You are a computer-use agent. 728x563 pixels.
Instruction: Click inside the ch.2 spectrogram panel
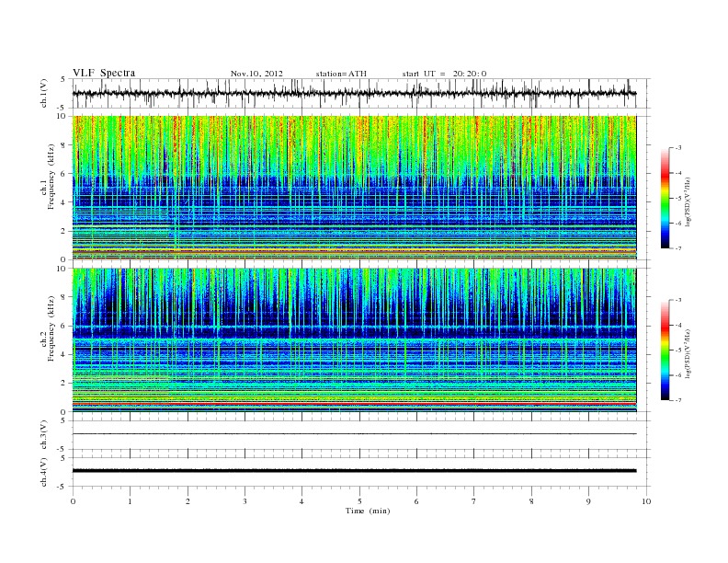(354, 340)
